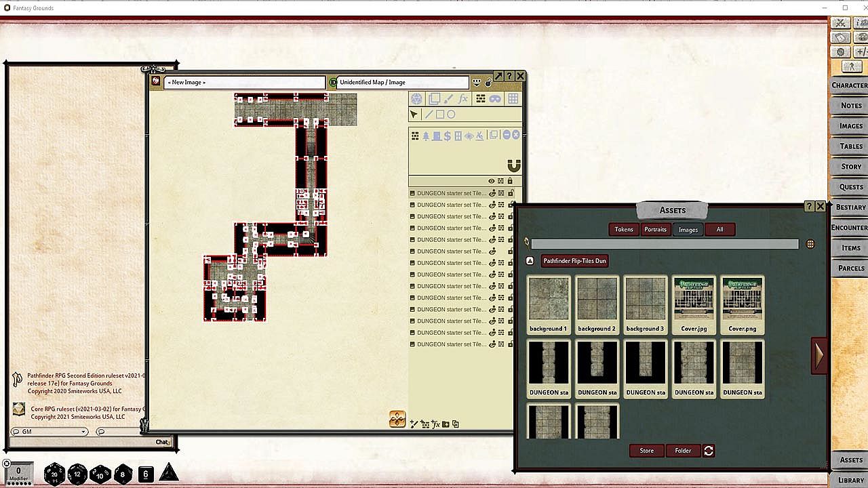
Task: Open the grid settings tool
Action: (x=513, y=99)
